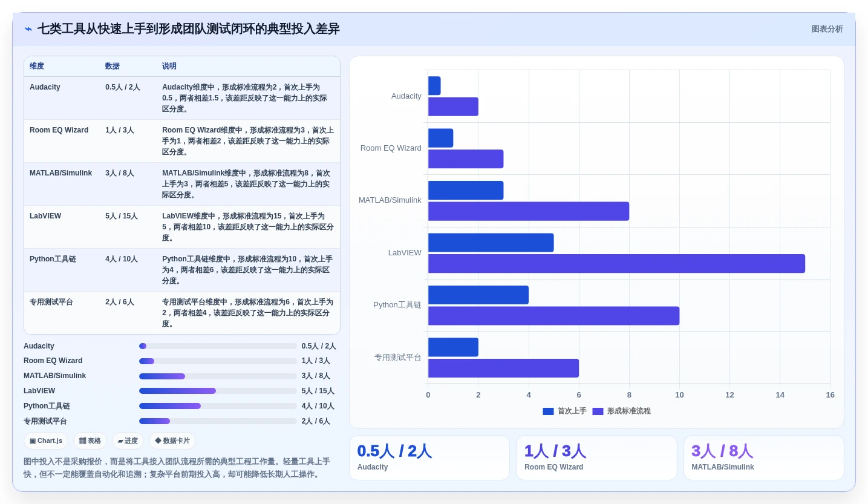Select the MATLAB/Simulink table row name

(60, 173)
